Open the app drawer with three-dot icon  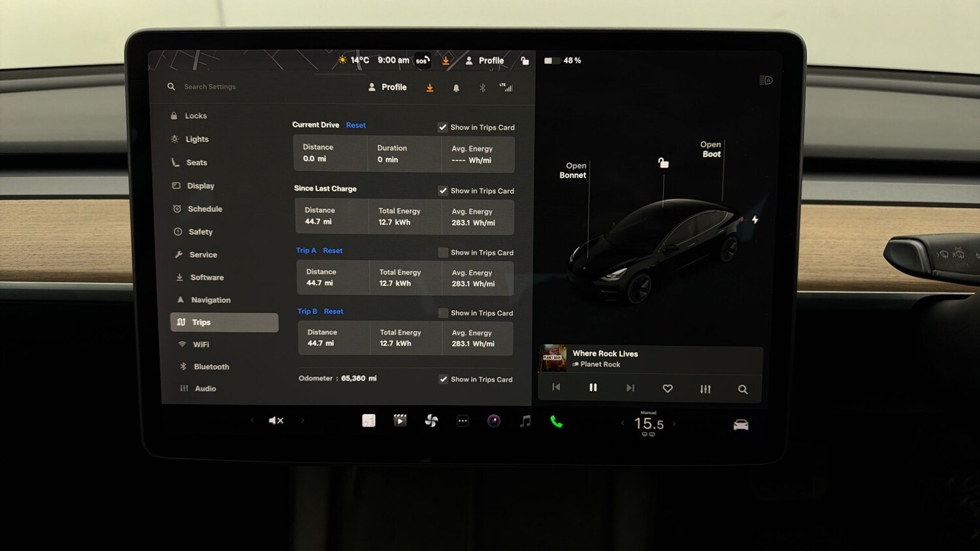coord(463,421)
